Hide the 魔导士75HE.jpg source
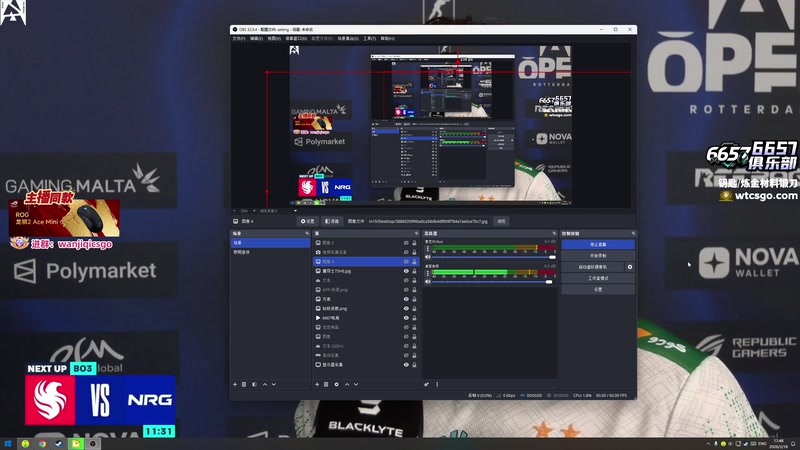This screenshot has width=800, height=450. 406,271
